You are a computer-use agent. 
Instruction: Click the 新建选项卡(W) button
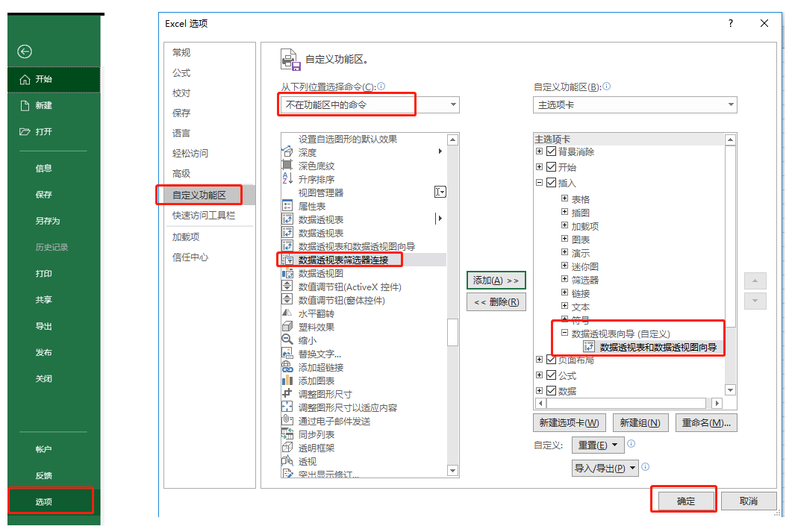tap(569, 423)
